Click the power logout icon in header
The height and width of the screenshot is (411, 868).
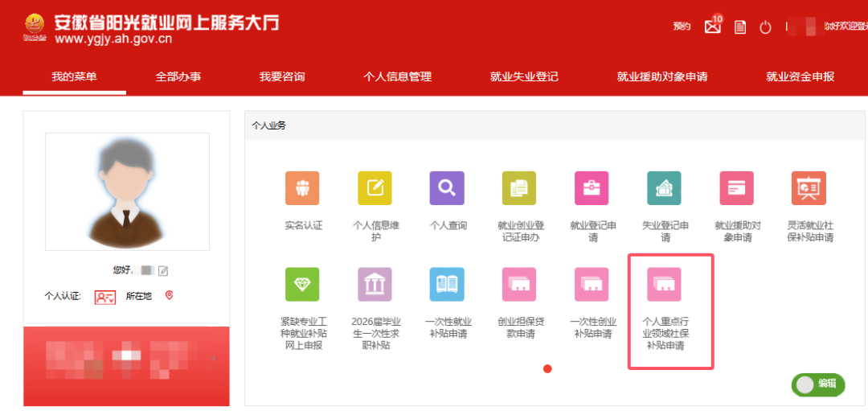tap(765, 27)
